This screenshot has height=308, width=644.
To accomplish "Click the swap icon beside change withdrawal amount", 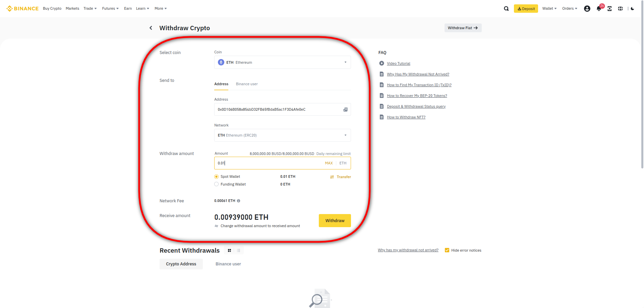I will (x=217, y=226).
